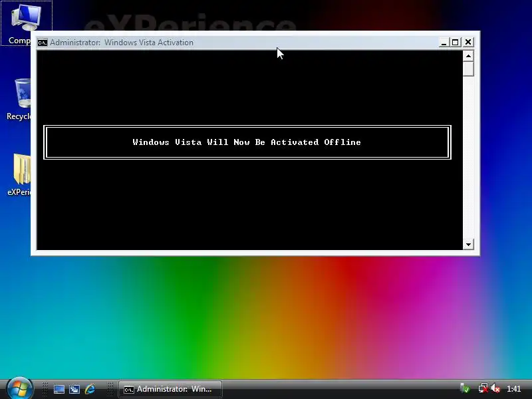Click the taskbar clock showing 1:41
This screenshot has height=399, width=532.
tap(513, 389)
